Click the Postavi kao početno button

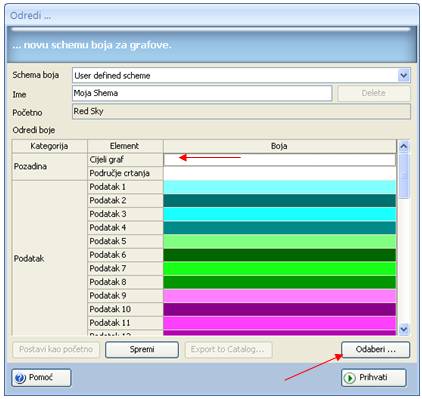(56, 350)
